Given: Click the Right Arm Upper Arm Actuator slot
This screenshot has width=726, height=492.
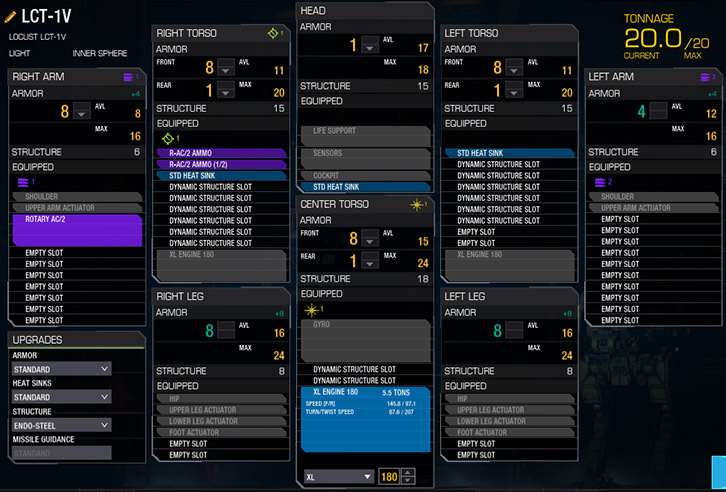Looking at the screenshot, I should pos(77,208).
